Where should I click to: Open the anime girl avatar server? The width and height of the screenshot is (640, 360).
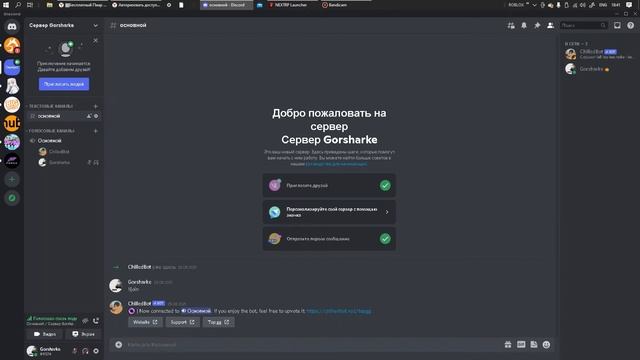coord(12,86)
